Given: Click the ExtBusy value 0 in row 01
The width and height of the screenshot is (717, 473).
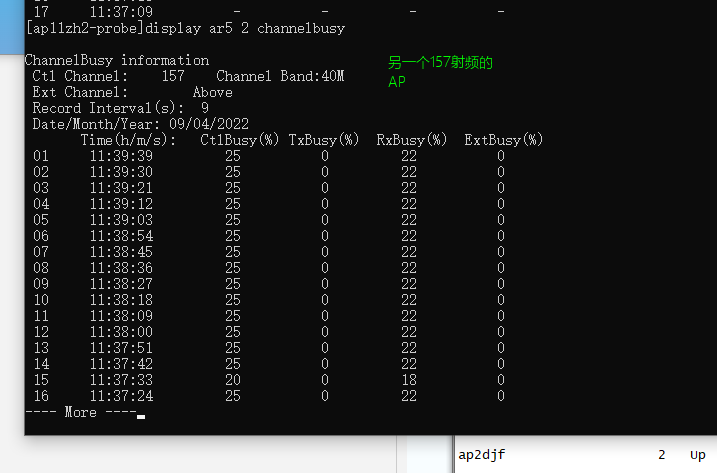Looking at the screenshot, I should point(501,156).
